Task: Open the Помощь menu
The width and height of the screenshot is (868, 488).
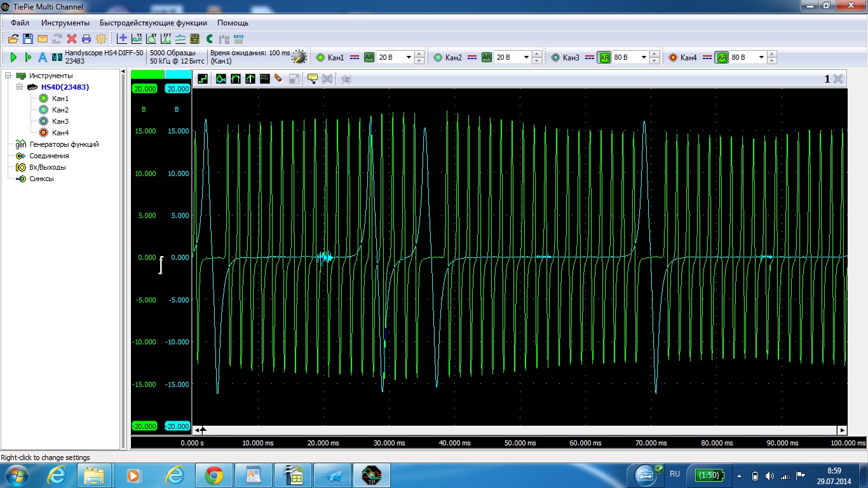Action: 233,23
